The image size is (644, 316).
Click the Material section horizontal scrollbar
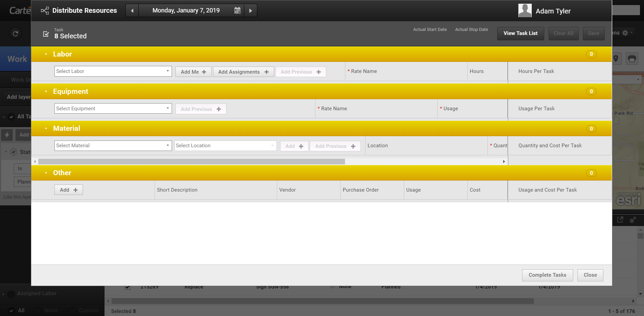191,162
